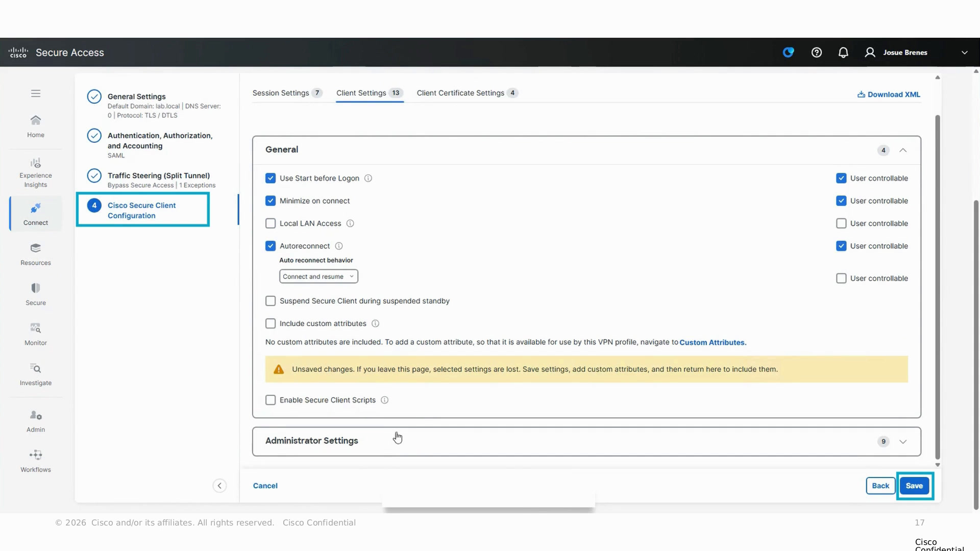The height and width of the screenshot is (551, 980).
Task: Open Experience Insights section
Action: [x=35, y=173]
